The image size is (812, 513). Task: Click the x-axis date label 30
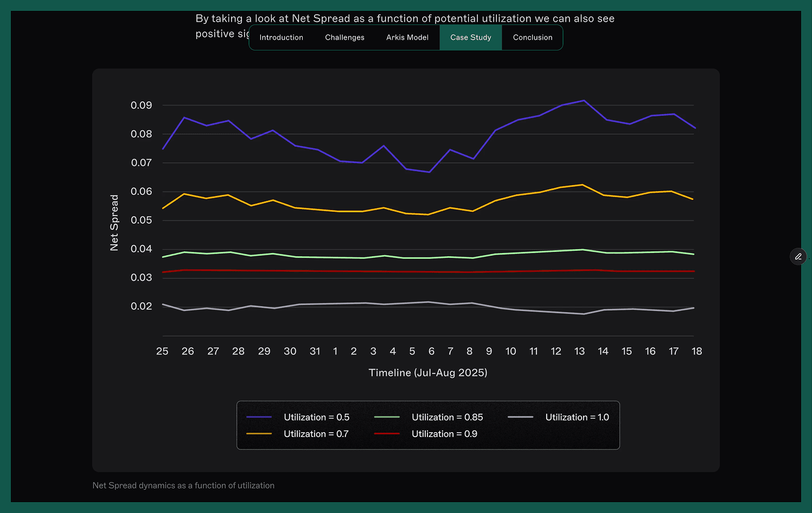click(290, 351)
